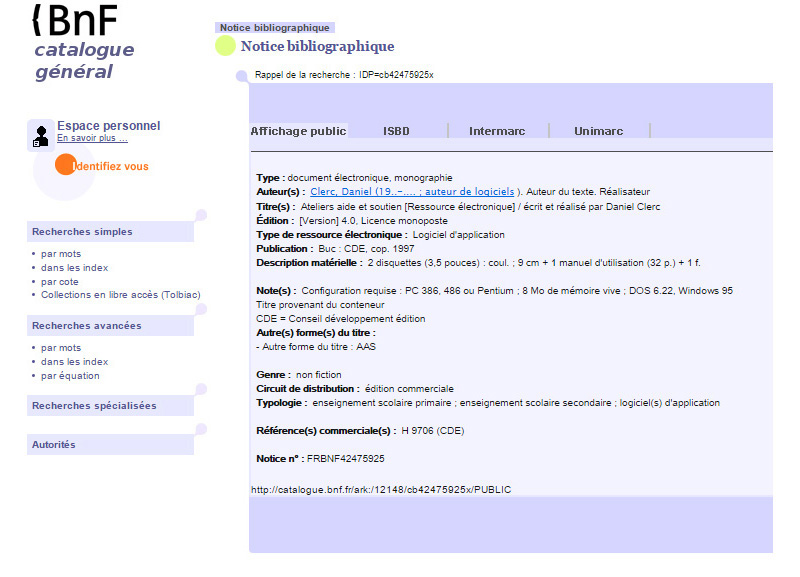Click the title text 'Ateliers aide et soutien'
This screenshot has height=577, width=800.
tap(351, 207)
